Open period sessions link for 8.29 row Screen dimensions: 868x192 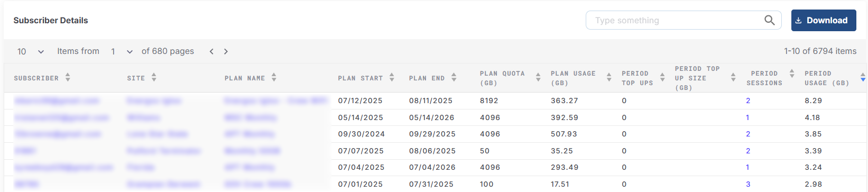(748, 100)
